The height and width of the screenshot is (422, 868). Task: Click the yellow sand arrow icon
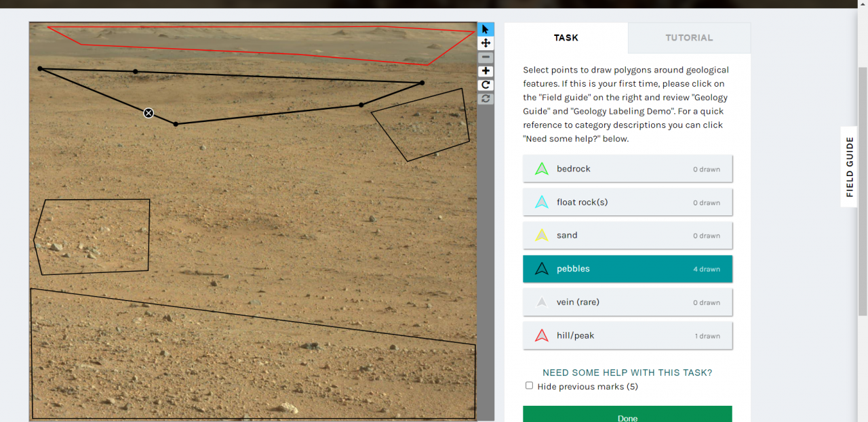click(541, 235)
